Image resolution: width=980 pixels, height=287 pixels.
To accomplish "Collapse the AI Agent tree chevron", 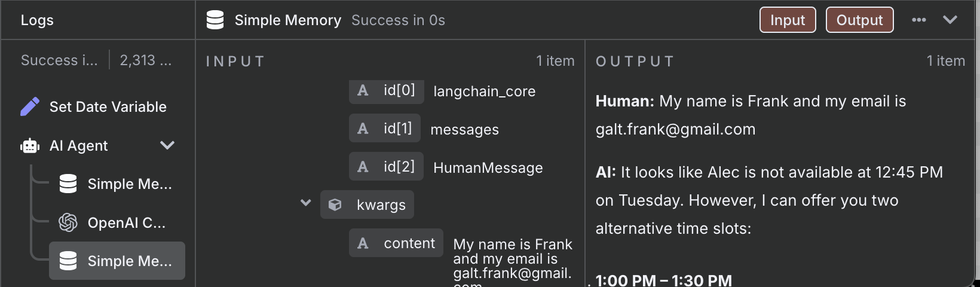I will [x=168, y=145].
